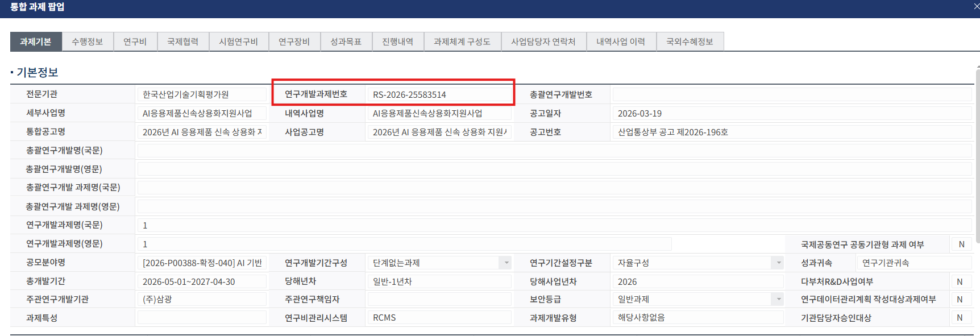
Task: Click the 통합 과제 팝업 title text
Action: pyautogui.click(x=38, y=7)
